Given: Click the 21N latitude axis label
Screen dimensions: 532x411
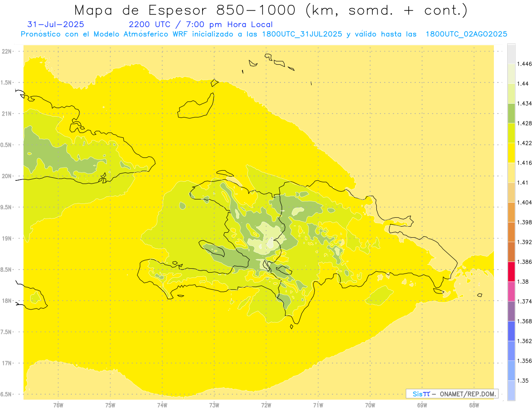Looking at the screenshot, I should (x=7, y=114).
